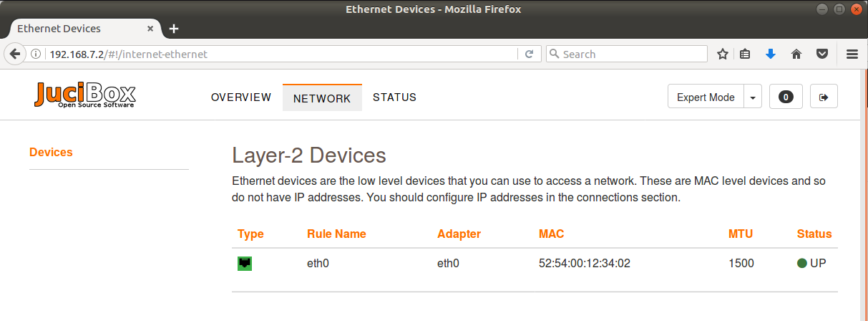Screen dimensions: 868x321
Task: Switch to the STATUS menu tab
Action: pyautogui.click(x=394, y=97)
